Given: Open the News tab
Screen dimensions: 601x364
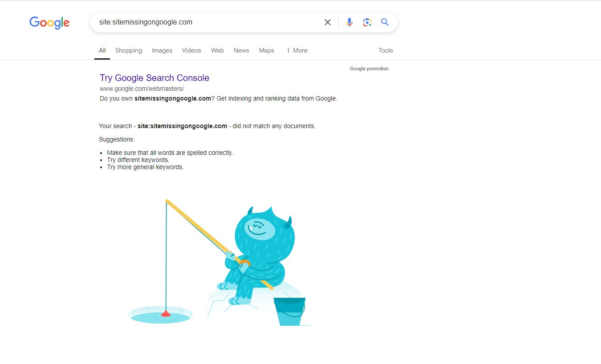Looking at the screenshot, I should pyautogui.click(x=241, y=50).
